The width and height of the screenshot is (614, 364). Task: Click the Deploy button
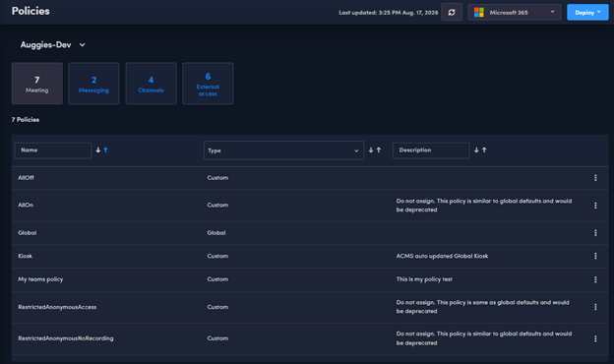(x=587, y=12)
